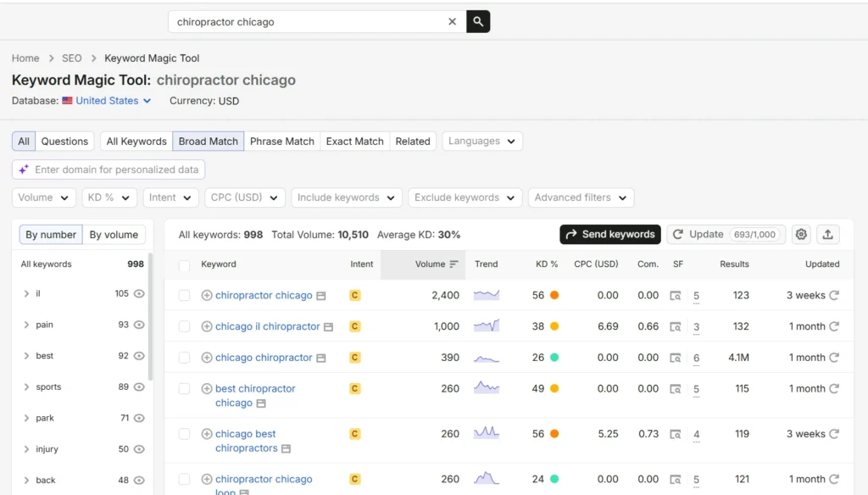Click the Update 693/1,000 button
This screenshot has width=868, height=495.
tap(726, 234)
